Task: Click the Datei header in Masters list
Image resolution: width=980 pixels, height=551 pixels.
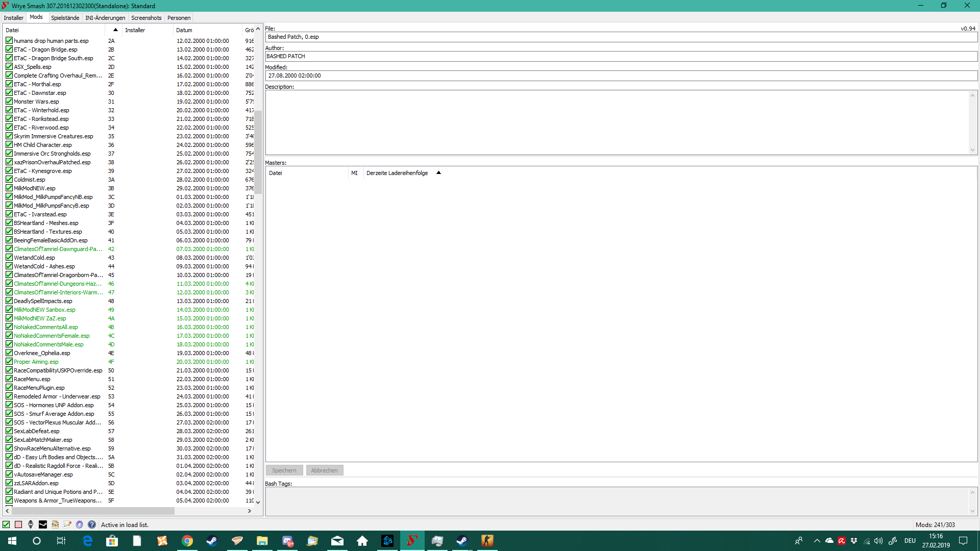Action: 307,173
